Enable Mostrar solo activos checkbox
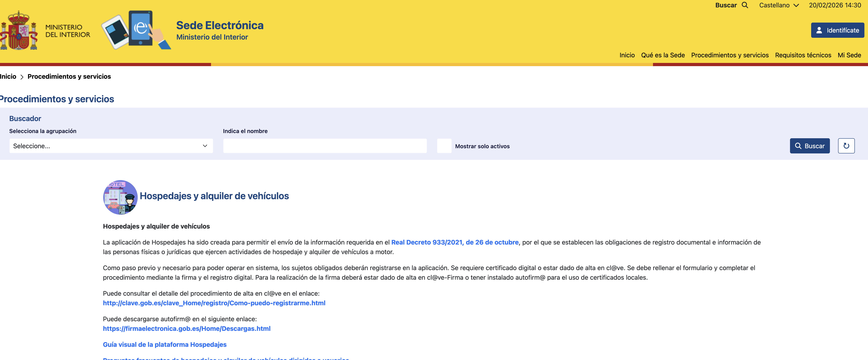This screenshot has width=868, height=360. [444, 146]
